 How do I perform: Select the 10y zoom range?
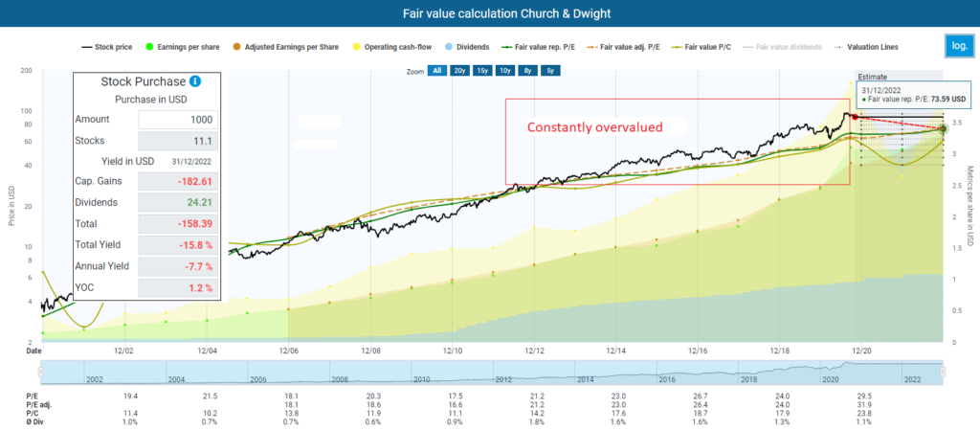click(x=505, y=71)
